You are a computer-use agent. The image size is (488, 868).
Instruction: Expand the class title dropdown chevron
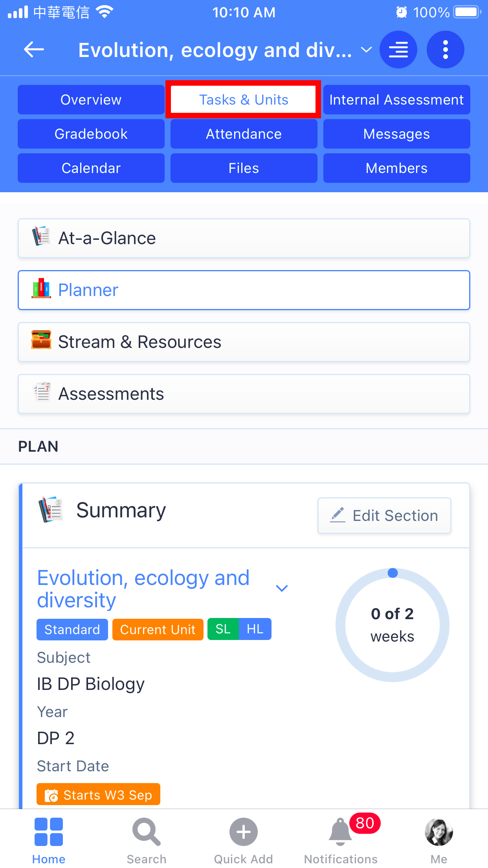click(366, 50)
